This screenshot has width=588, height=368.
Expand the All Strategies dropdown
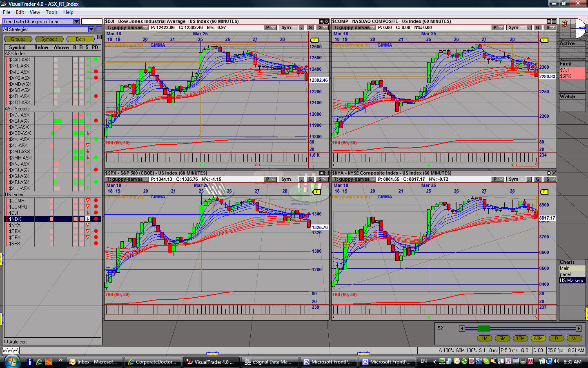pos(91,29)
